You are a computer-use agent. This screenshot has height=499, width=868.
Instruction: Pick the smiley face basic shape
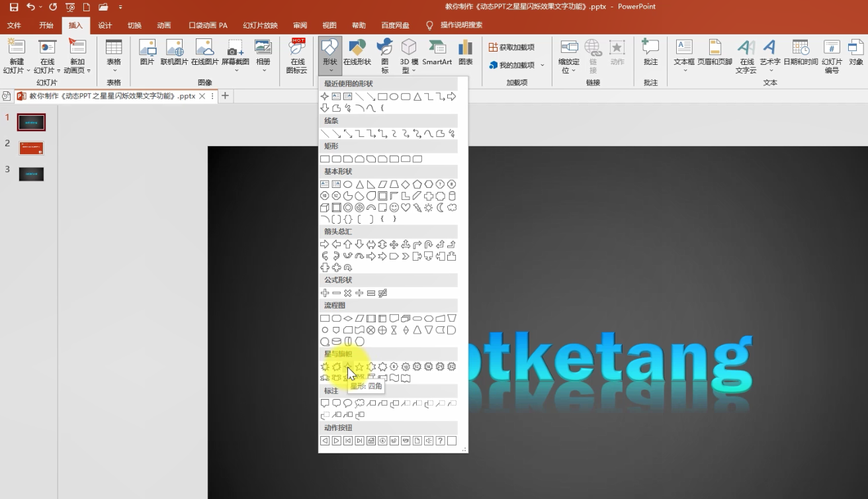coord(394,208)
